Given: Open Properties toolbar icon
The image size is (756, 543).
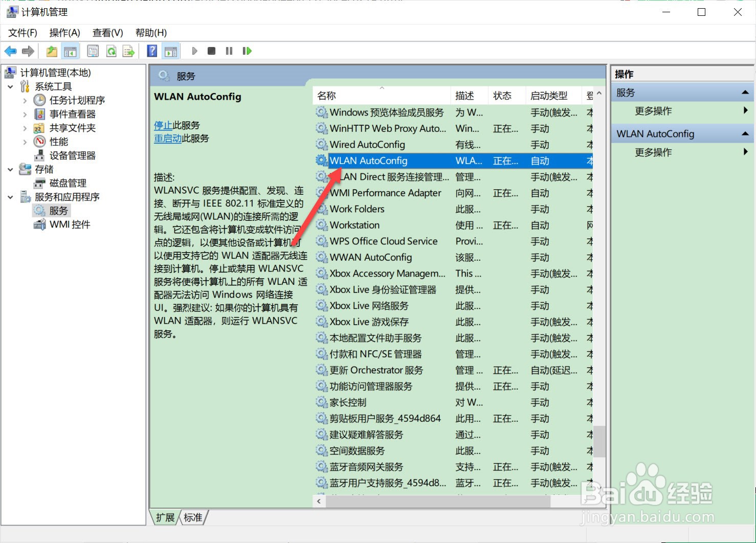Looking at the screenshot, I should 93,51.
